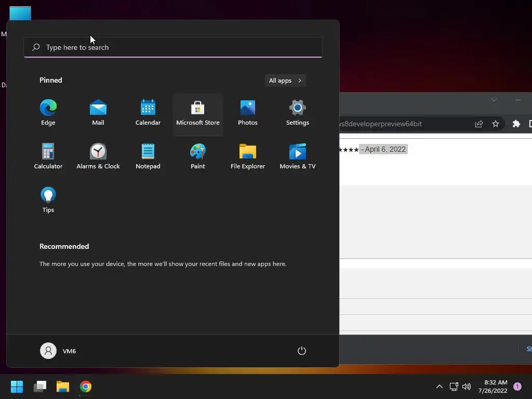Launch Notepad

[148, 157]
